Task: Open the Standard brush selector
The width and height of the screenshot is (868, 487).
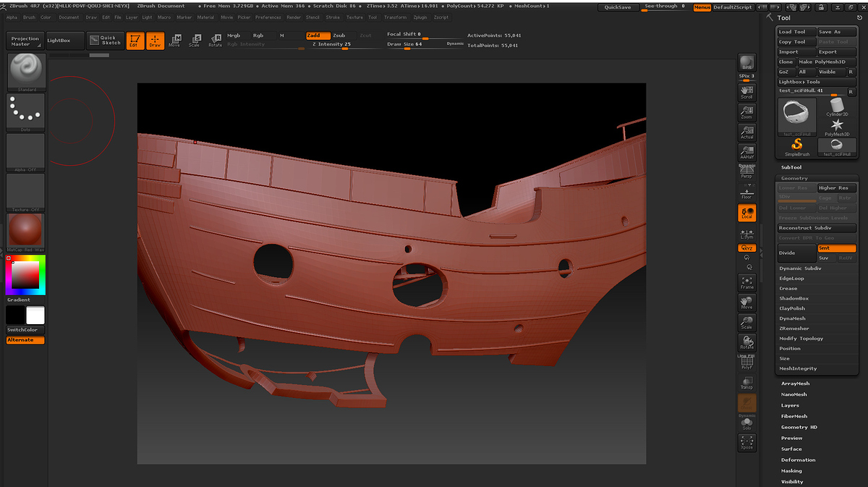Action: coord(25,72)
